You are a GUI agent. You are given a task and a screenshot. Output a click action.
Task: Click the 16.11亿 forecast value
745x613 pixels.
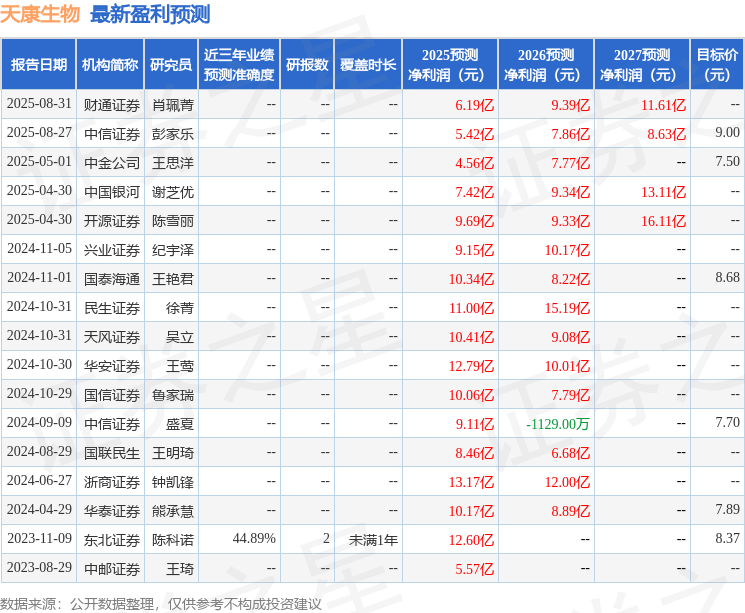663,221
